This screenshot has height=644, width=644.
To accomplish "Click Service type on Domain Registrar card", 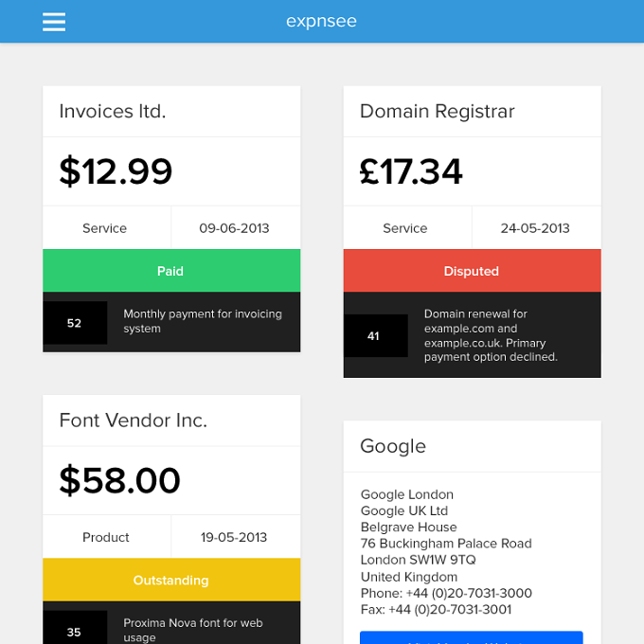I will coord(405,228).
